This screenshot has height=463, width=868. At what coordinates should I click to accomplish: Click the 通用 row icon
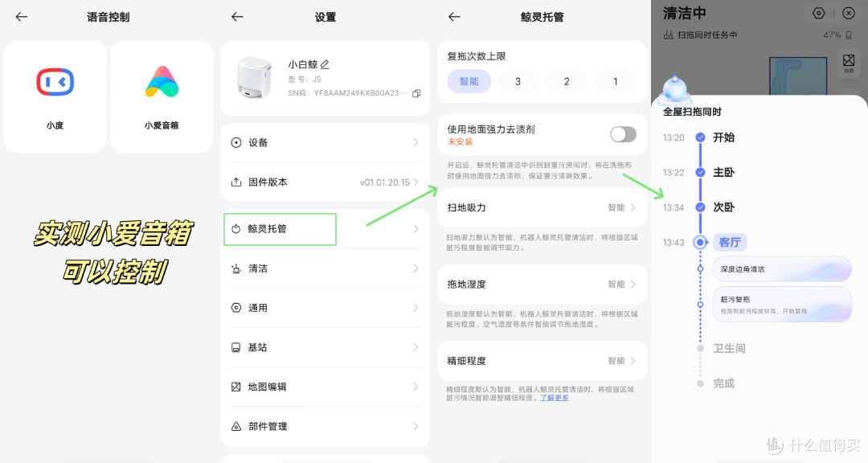click(236, 308)
